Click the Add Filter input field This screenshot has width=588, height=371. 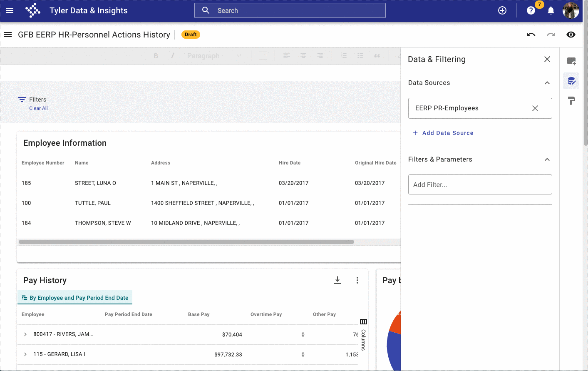pos(480,184)
